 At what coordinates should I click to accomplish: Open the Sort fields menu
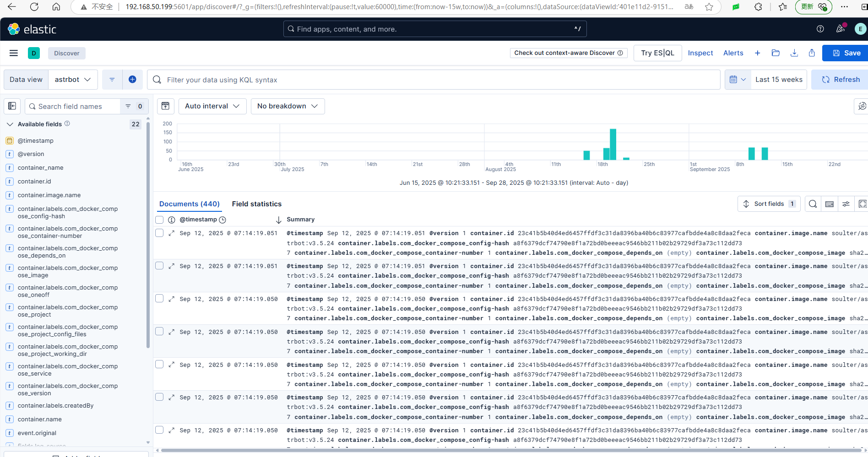(769, 204)
